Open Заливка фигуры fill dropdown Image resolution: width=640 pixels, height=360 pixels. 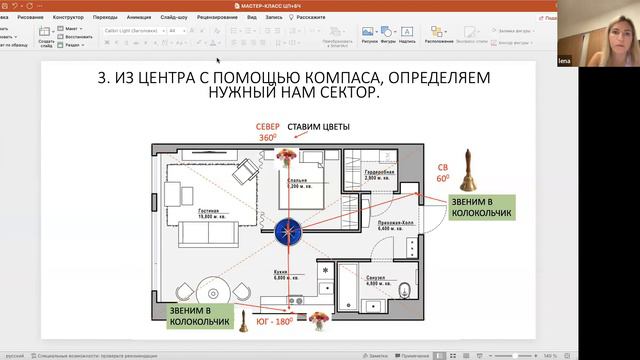point(513,31)
